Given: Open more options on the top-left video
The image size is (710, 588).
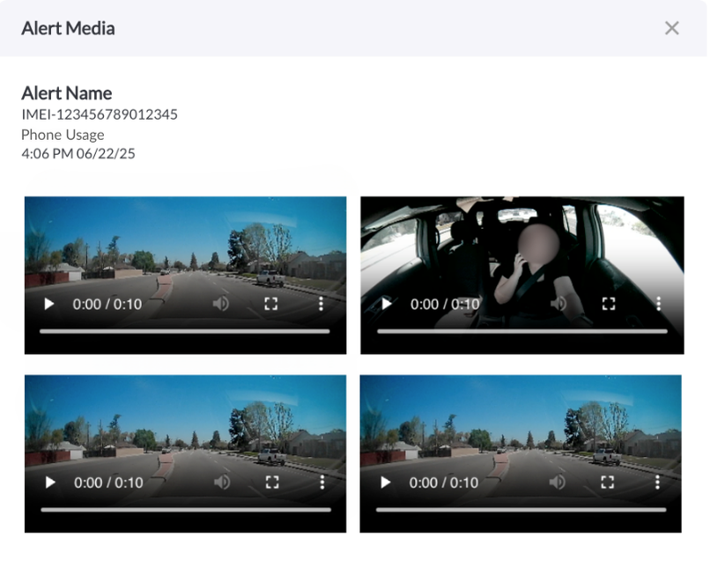Looking at the screenshot, I should tap(322, 304).
